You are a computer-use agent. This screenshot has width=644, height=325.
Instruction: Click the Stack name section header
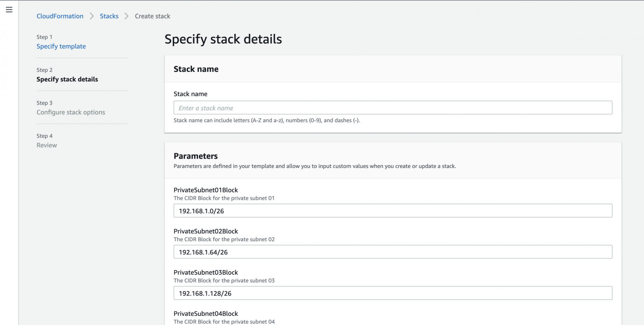click(x=196, y=69)
